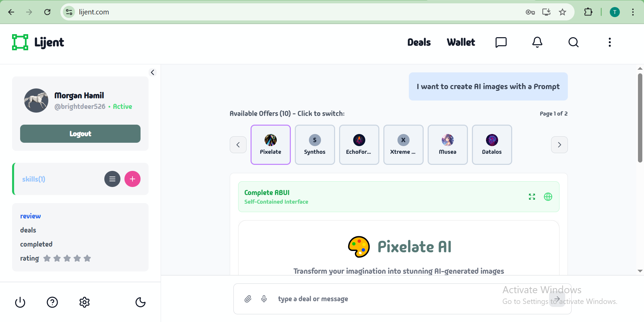This screenshot has height=322, width=644.
Task: Click the globe icon on Complete ABUI
Action: tap(548, 197)
